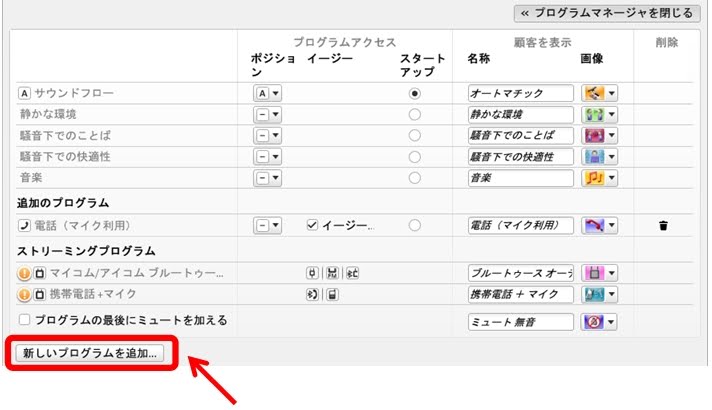Click the orange warning icon on the マイコム/アイコム row
The width and height of the screenshot is (712, 410).
(24, 273)
